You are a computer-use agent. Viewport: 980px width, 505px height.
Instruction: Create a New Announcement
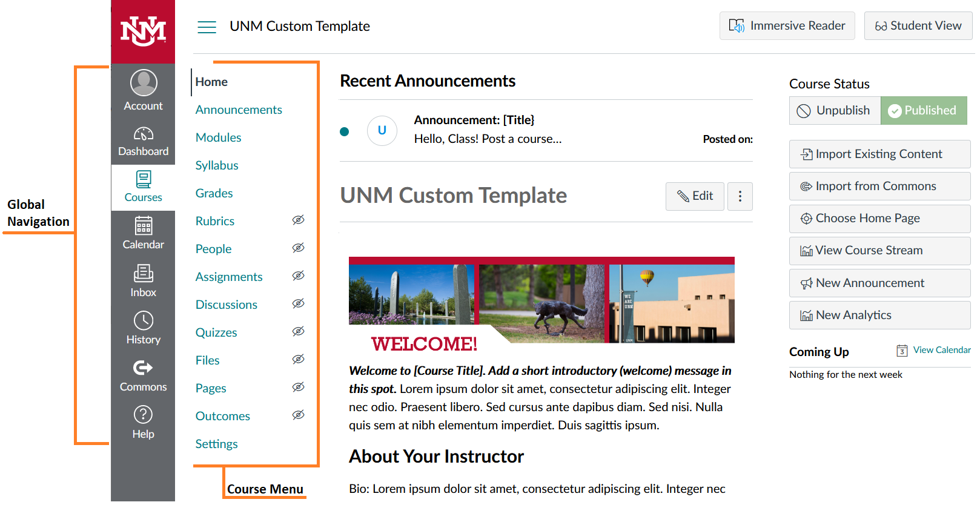879,283
